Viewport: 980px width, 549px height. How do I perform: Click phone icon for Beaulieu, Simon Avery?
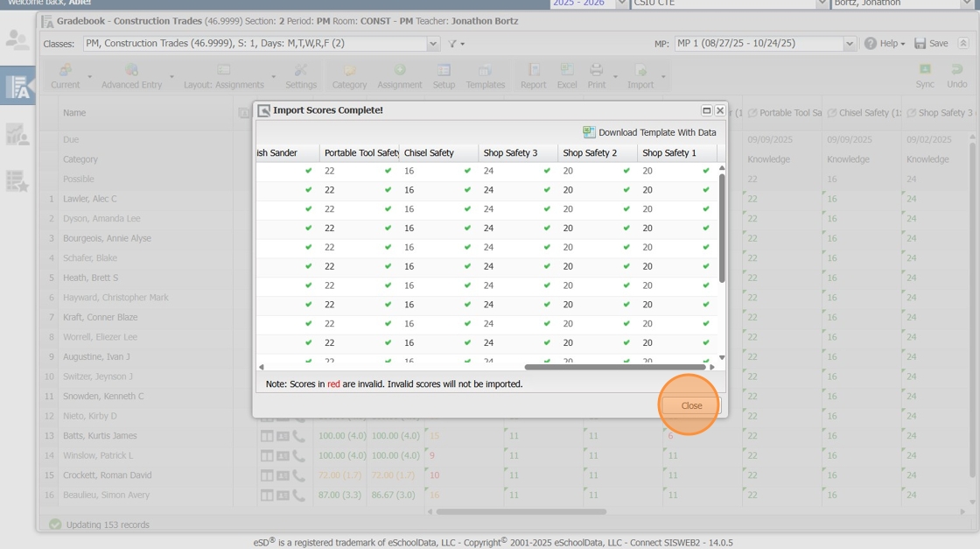point(298,496)
